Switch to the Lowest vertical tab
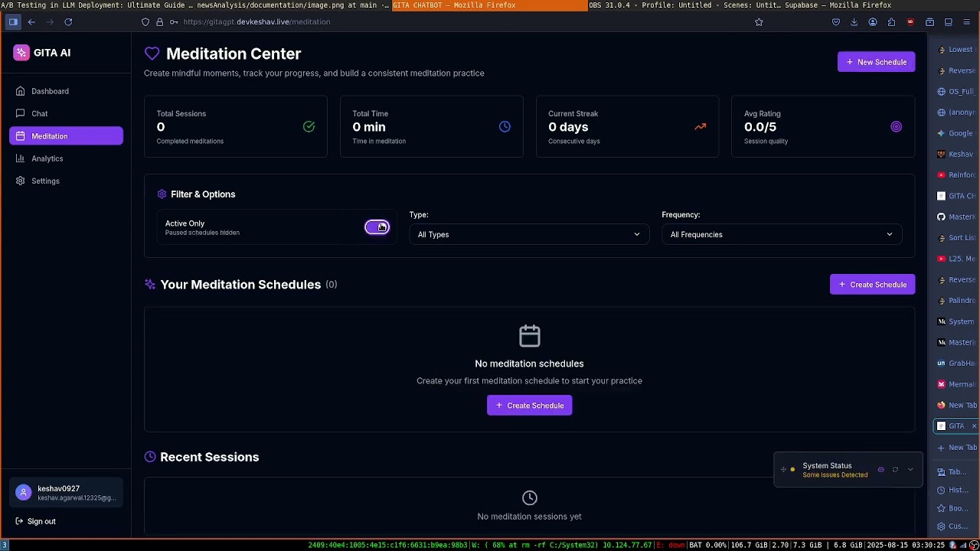The width and height of the screenshot is (980, 551). (956, 50)
